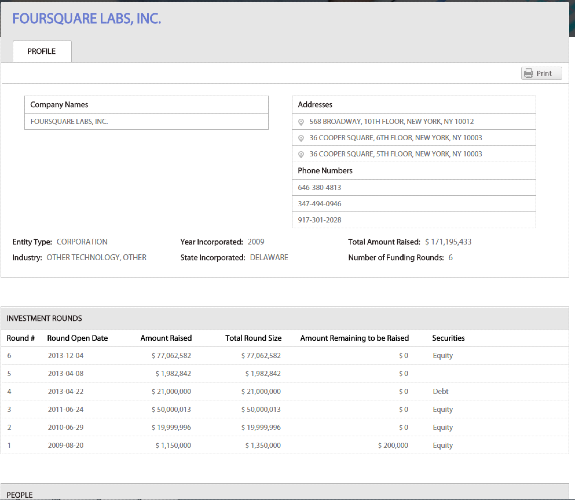Click map pin icon for 568 Broadway address
The height and width of the screenshot is (500, 575).
[301, 122]
